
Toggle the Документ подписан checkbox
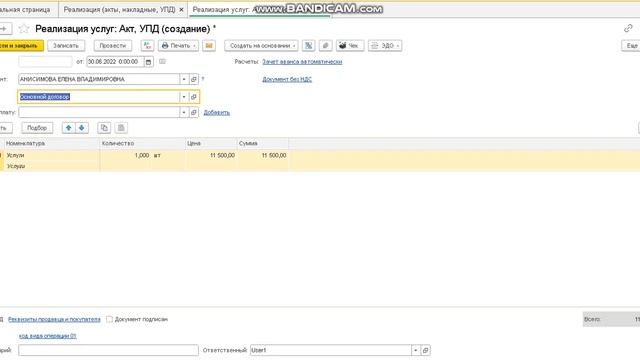coord(109,319)
